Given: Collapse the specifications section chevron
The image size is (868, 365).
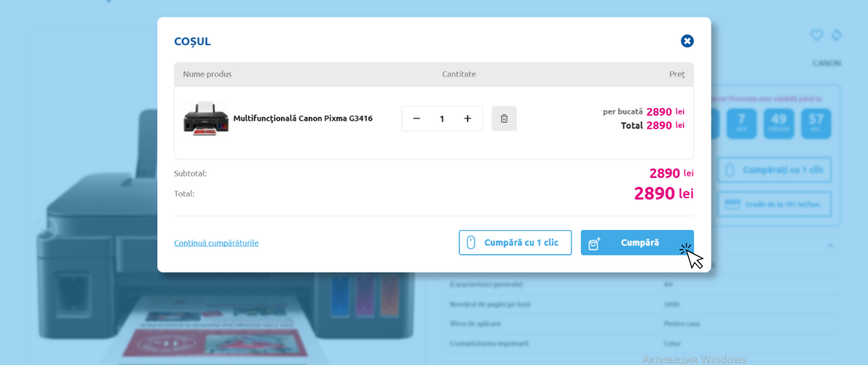Looking at the screenshot, I should pyautogui.click(x=831, y=245).
